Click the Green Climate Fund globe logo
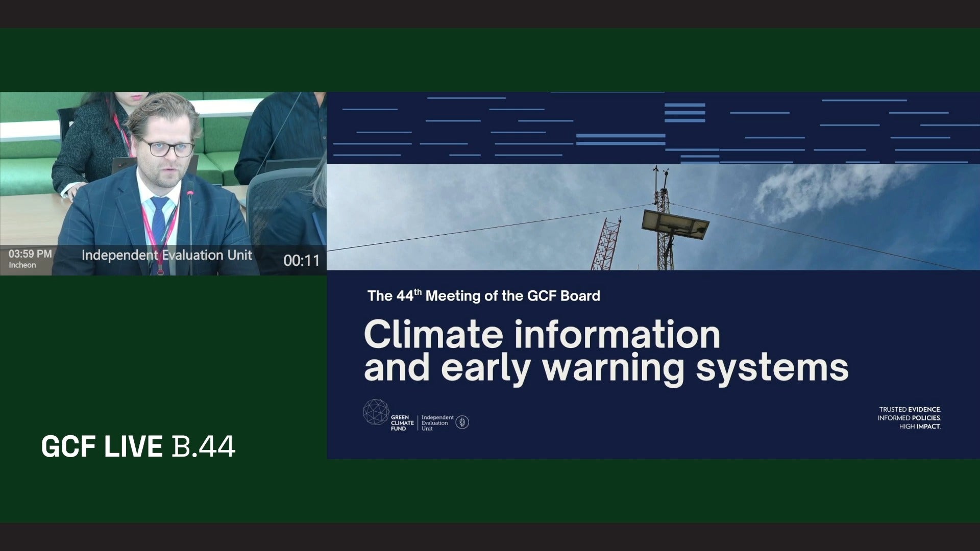980x551 pixels. pyautogui.click(x=376, y=412)
